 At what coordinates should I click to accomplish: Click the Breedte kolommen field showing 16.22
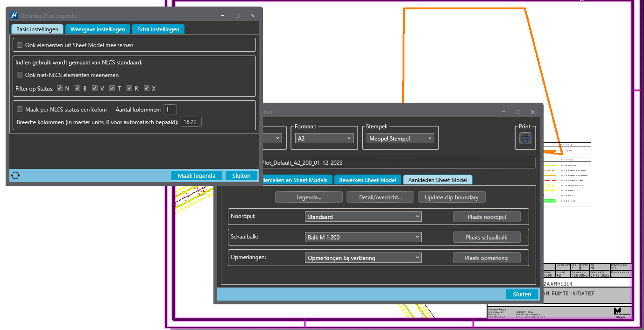pyautogui.click(x=191, y=122)
